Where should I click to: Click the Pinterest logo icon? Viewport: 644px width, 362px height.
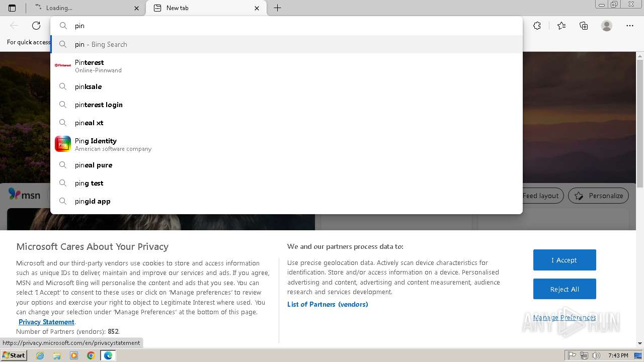click(63, 65)
